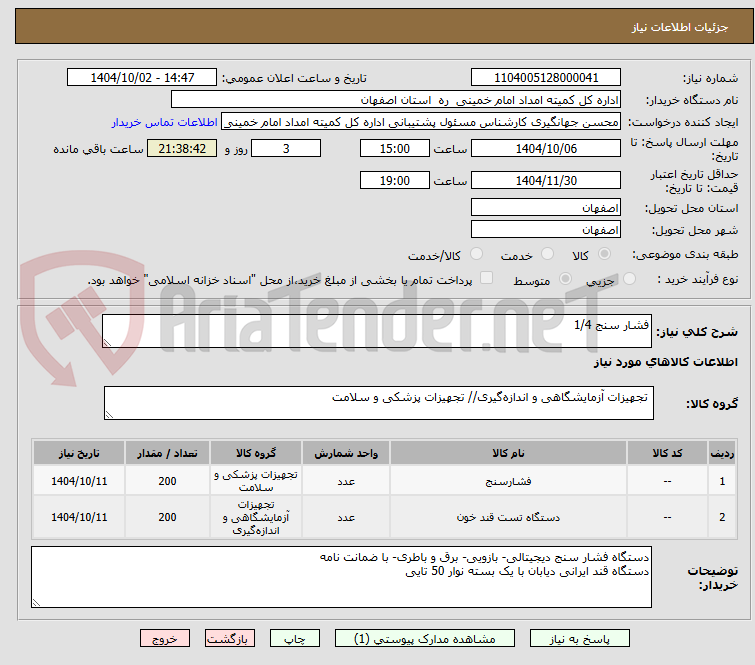Open اطلاعات تماس خریدار link

click(x=165, y=122)
